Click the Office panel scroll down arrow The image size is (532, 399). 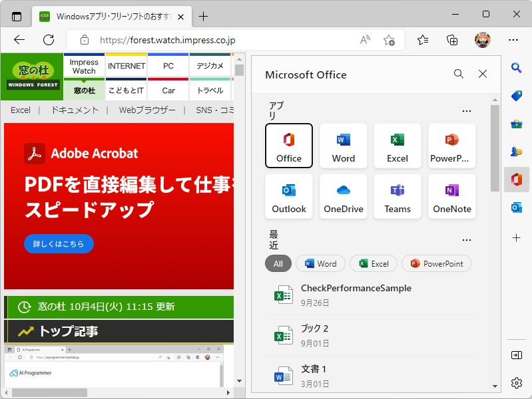coord(495,386)
